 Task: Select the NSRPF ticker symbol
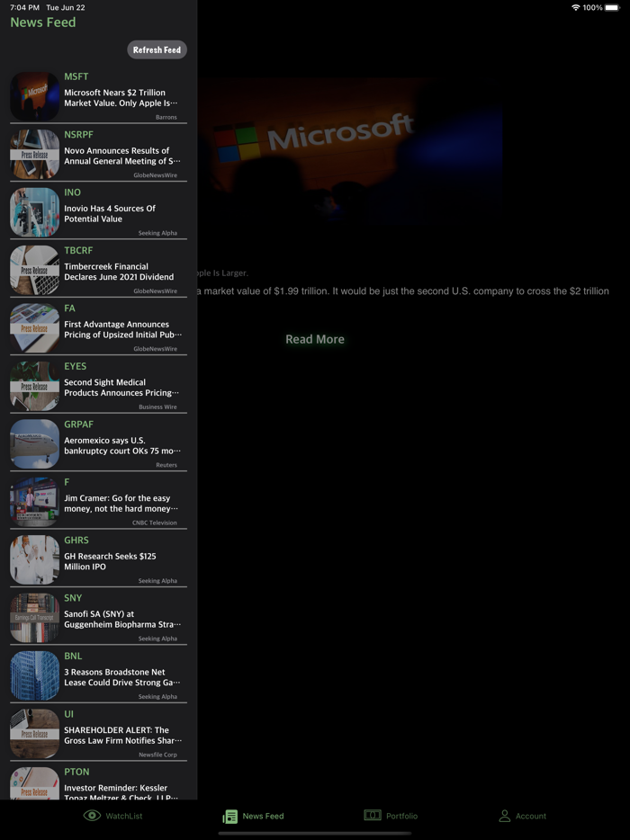(x=78, y=135)
